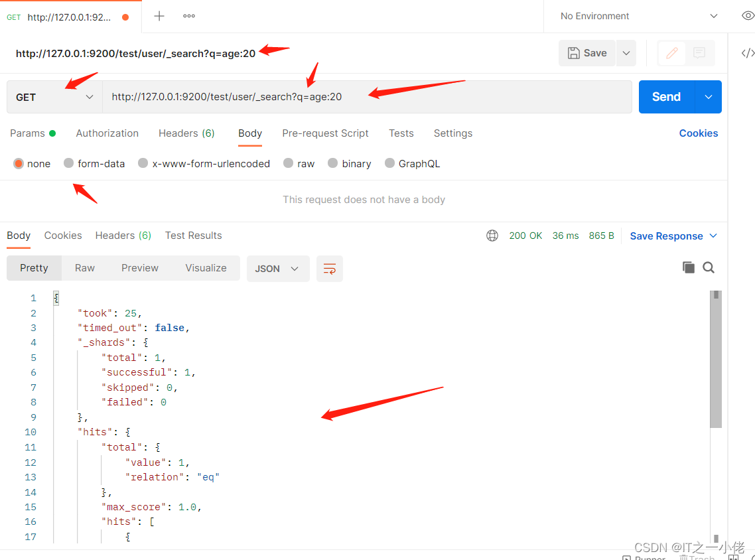This screenshot has width=755, height=560.
Task: Switch to the Authorization tab
Action: pyautogui.click(x=107, y=133)
